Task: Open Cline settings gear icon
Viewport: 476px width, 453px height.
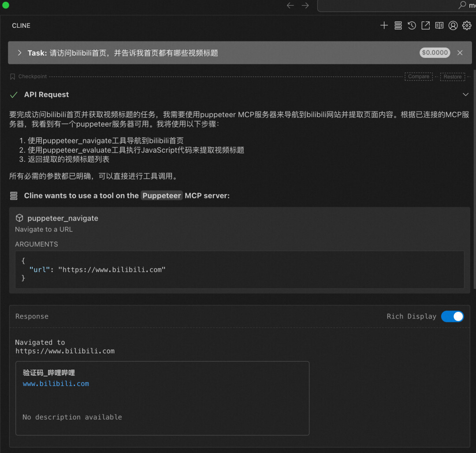Action: click(467, 26)
